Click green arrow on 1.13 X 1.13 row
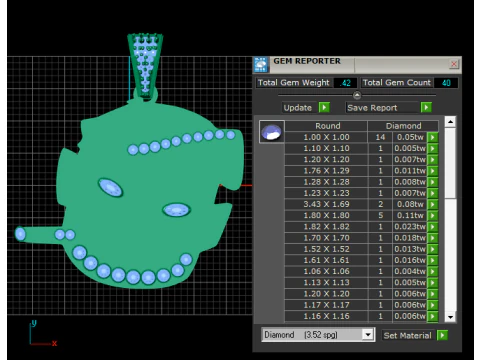 point(432,282)
